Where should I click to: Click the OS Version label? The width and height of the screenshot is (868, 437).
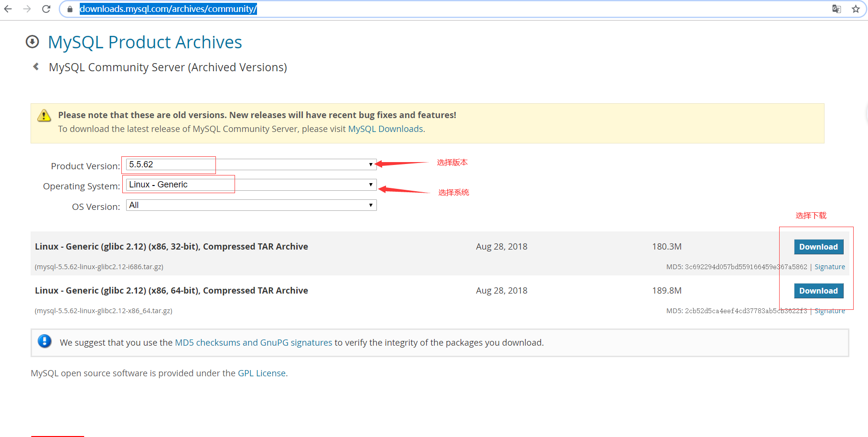pos(96,207)
